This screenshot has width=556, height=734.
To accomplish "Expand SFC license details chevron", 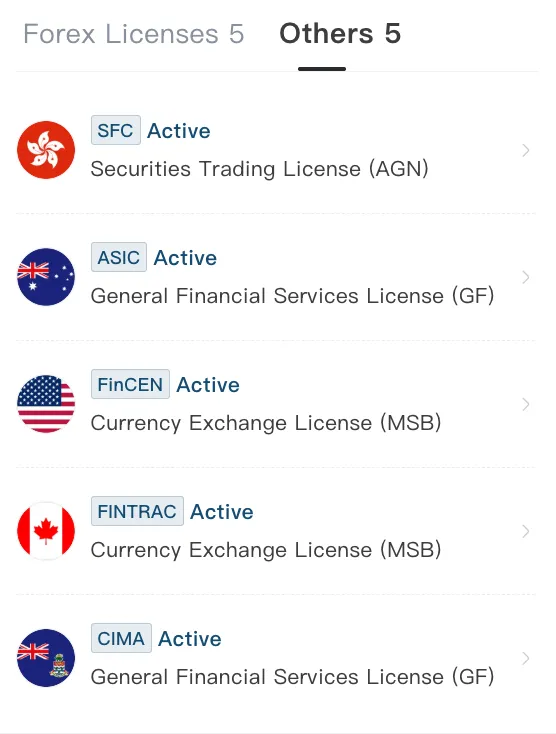I will tap(526, 150).
